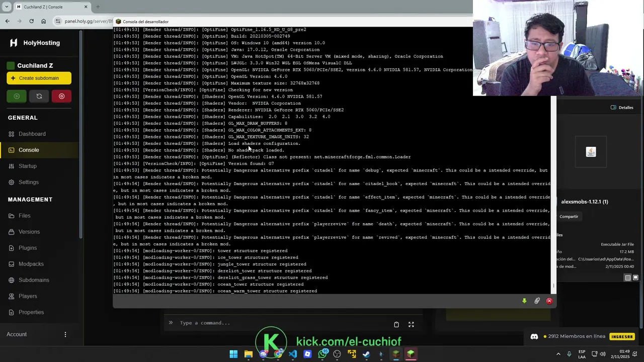Click the green download arrow icon

(524, 301)
